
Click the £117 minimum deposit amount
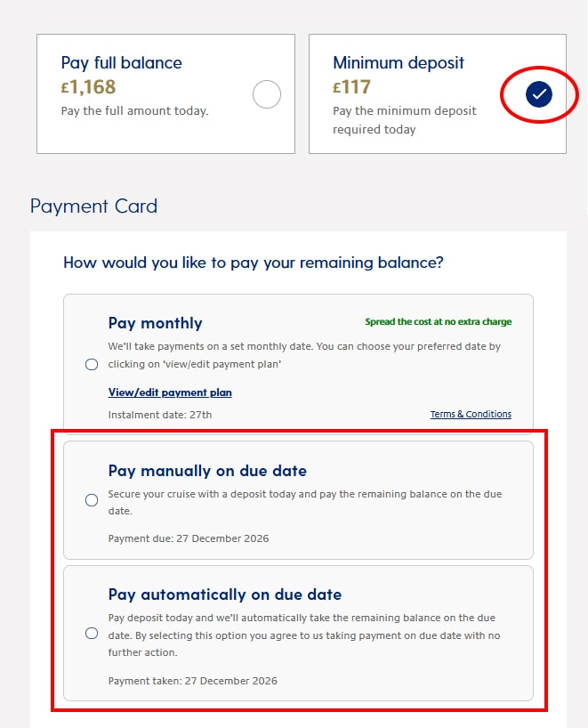coord(351,87)
